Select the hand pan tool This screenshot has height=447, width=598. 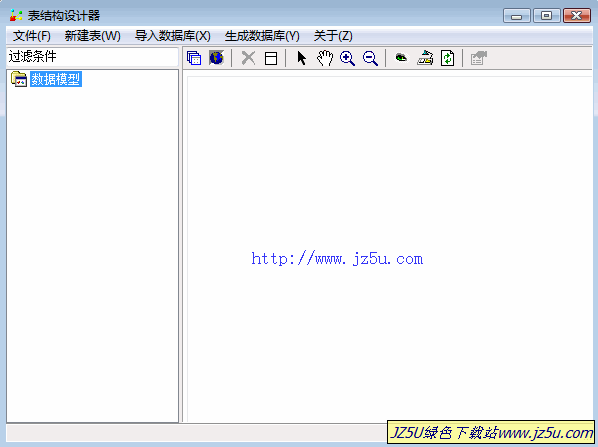click(x=325, y=58)
